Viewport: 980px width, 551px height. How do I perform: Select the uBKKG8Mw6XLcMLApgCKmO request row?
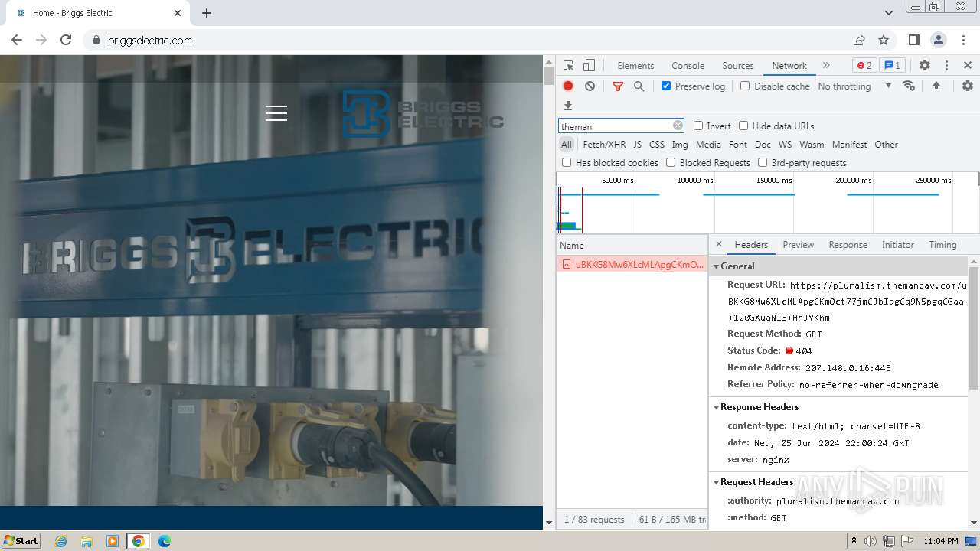point(632,264)
